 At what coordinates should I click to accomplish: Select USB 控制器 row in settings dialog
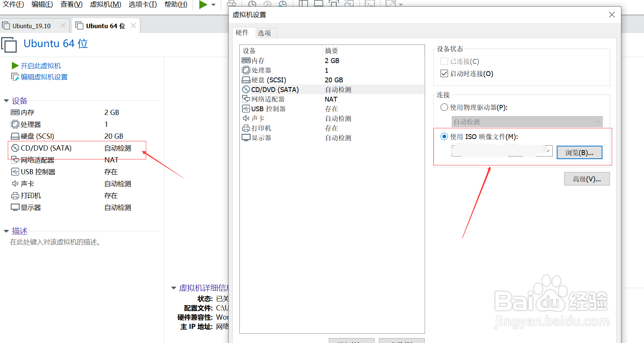point(332,109)
